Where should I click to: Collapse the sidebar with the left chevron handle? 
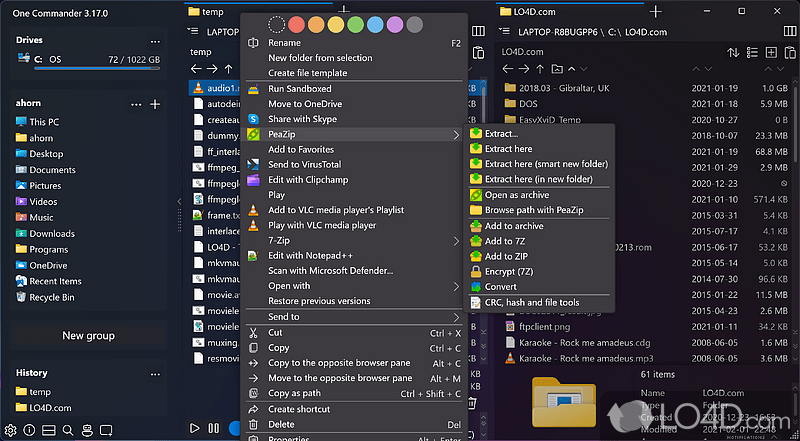click(x=179, y=201)
